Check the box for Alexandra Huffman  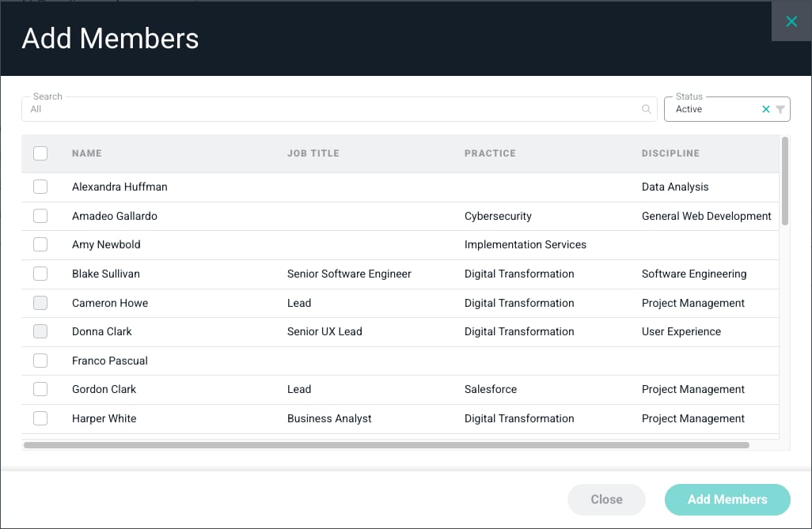(x=40, y=187)
